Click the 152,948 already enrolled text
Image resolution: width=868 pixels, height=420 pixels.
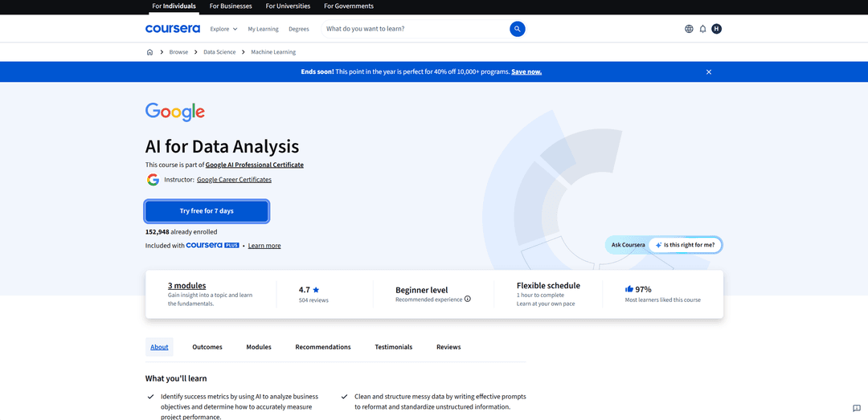tap(181, 232)
